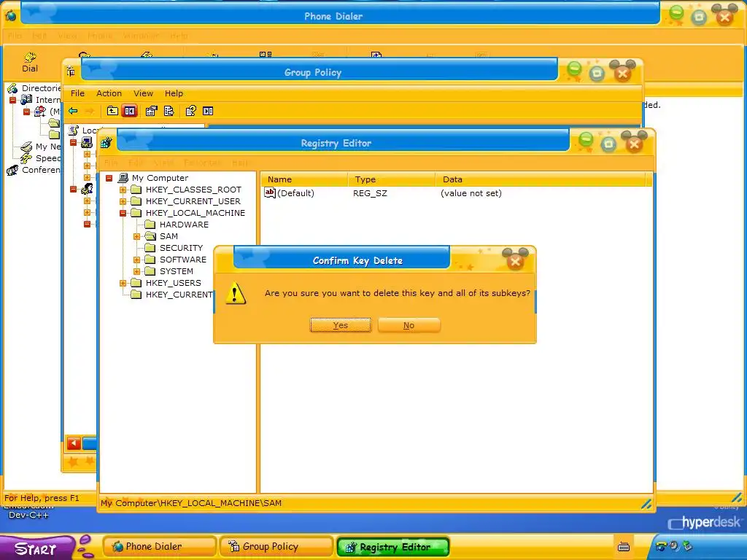Click the HKEY_USERS folder icon
Screen dimensions: 747x560
click(136, 283)
